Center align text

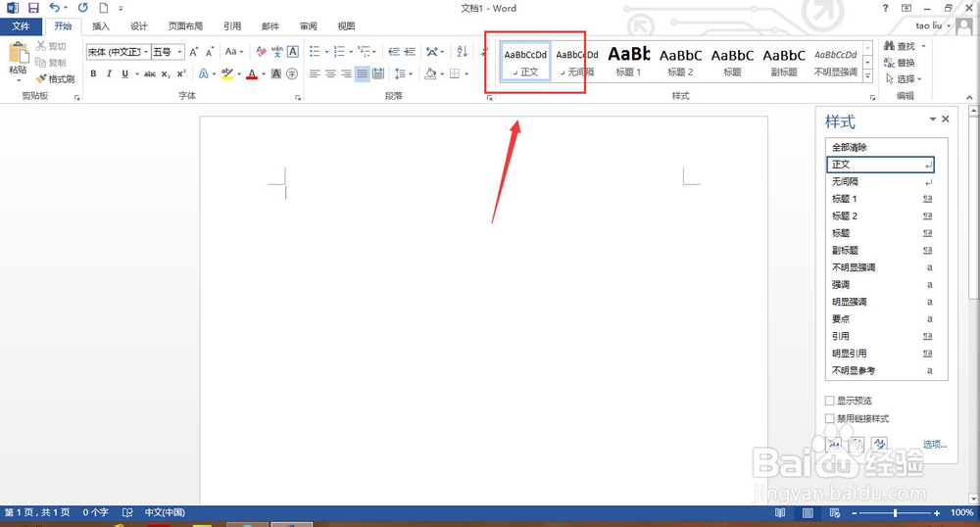coord(330,73)
